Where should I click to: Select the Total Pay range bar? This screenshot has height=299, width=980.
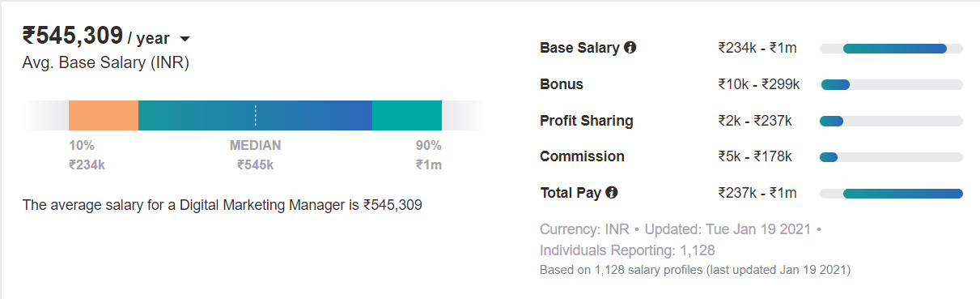click(x=891, y=193)
